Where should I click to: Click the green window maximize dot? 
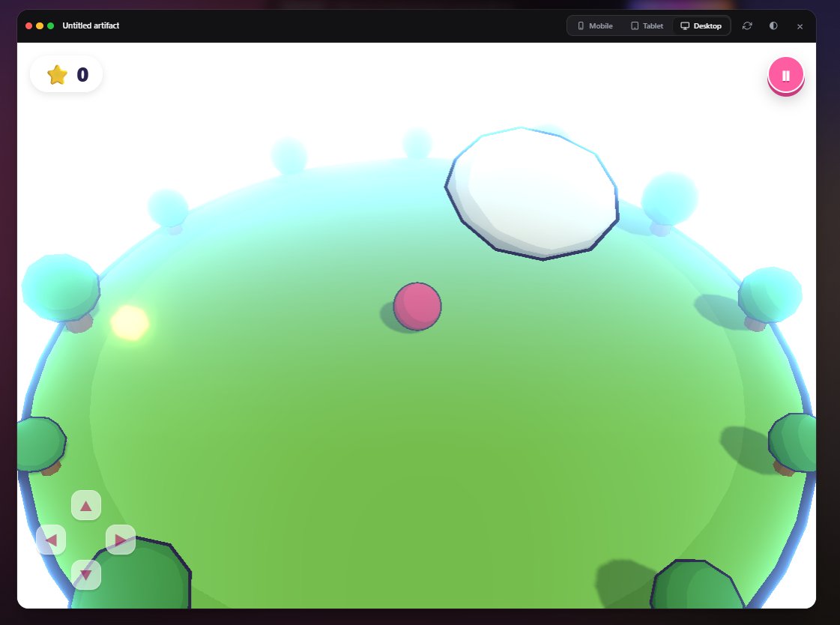(50, 25)
